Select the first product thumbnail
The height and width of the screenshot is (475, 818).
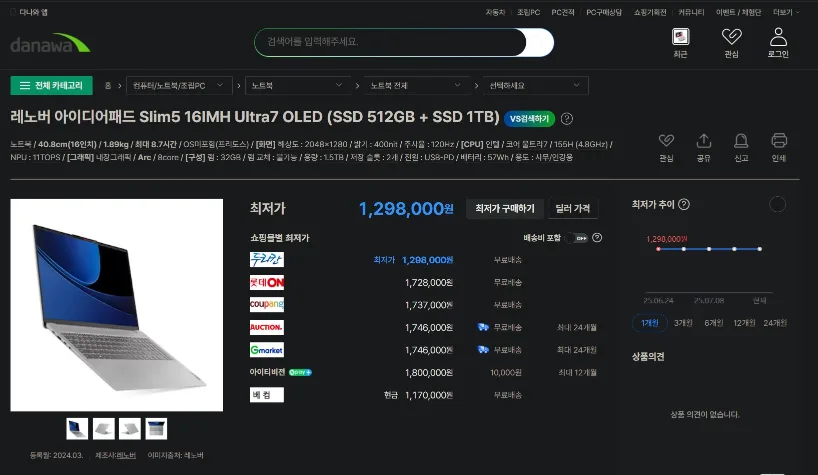77,429
